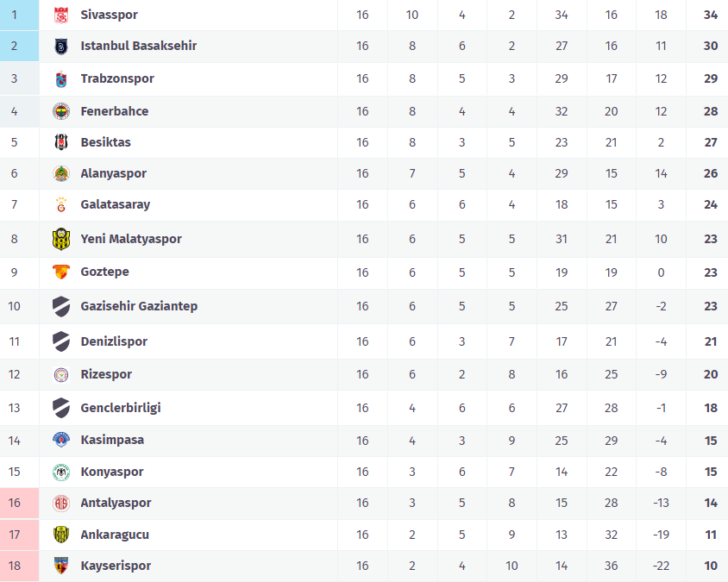Click the Fenerbahce club crest
Screen dimensions: 728x582
[x=60, y=111]
